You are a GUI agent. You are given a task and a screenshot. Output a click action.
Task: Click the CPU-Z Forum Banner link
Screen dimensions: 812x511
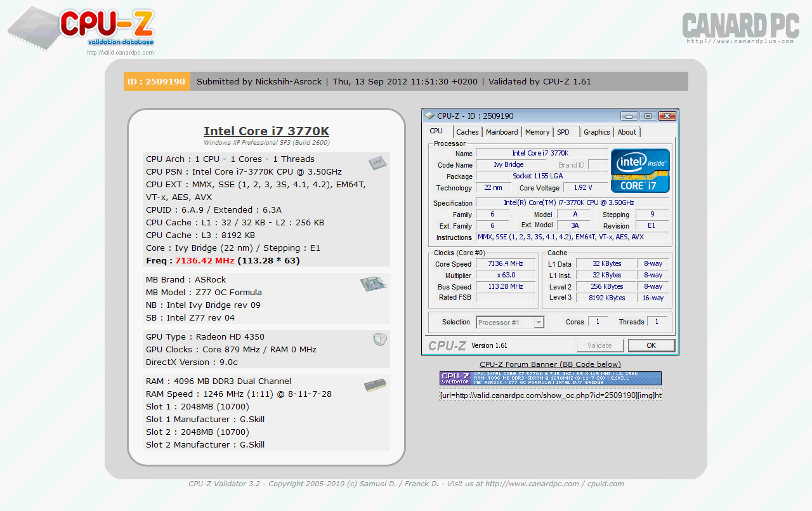tap(550, 364)
